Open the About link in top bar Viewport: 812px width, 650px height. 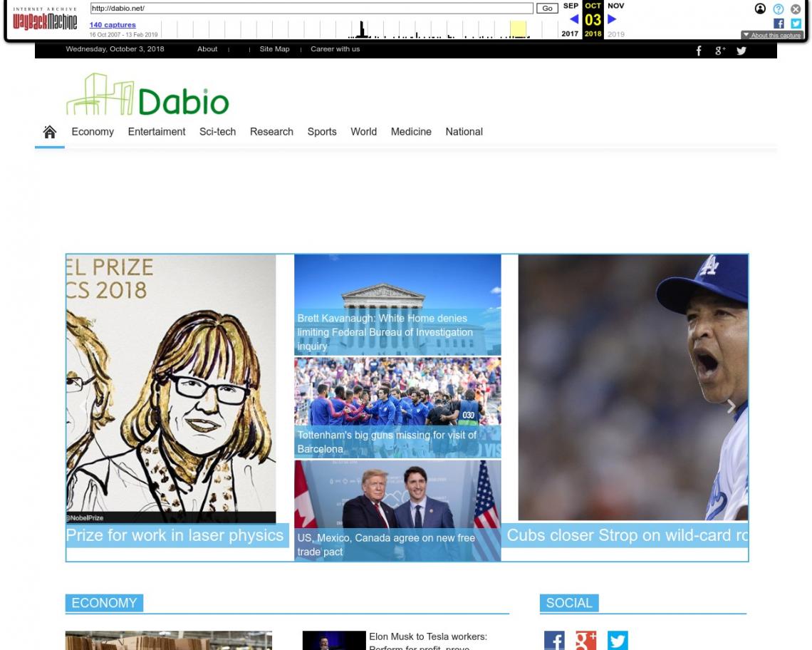point(207,48)
